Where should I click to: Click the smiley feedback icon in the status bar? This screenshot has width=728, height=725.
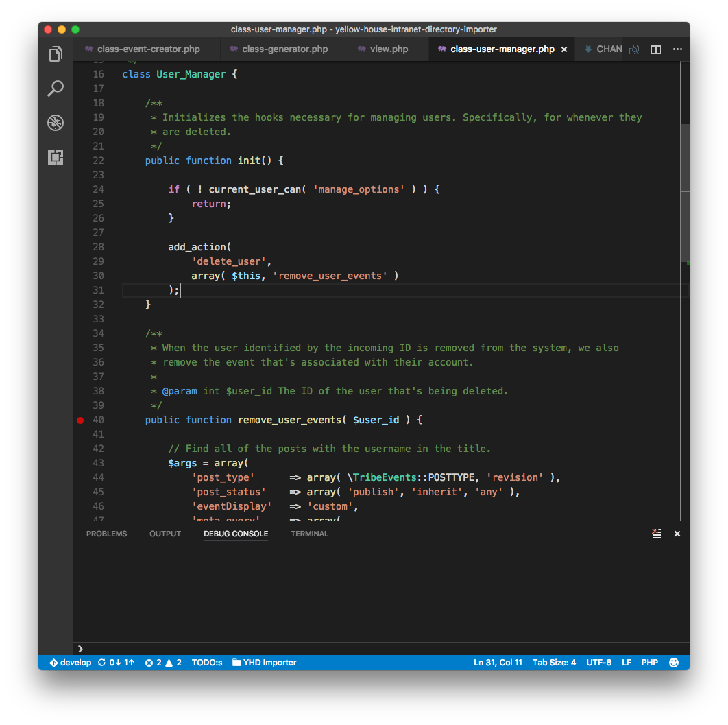point(674,662)
